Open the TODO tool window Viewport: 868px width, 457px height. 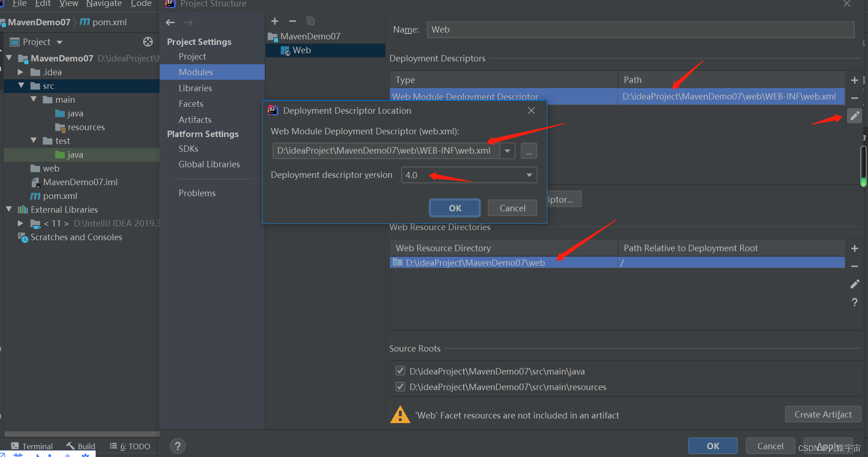130,446
